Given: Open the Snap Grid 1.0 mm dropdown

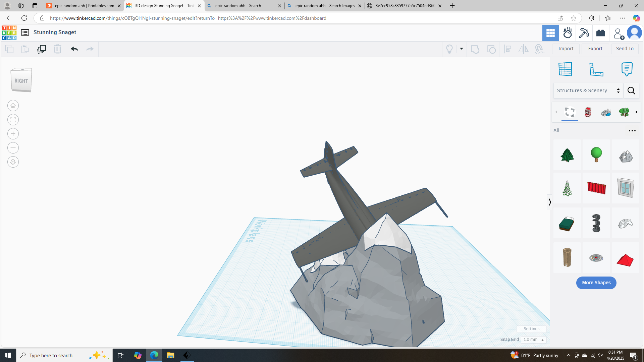Looking at the screenshot, I should (534, 340).
